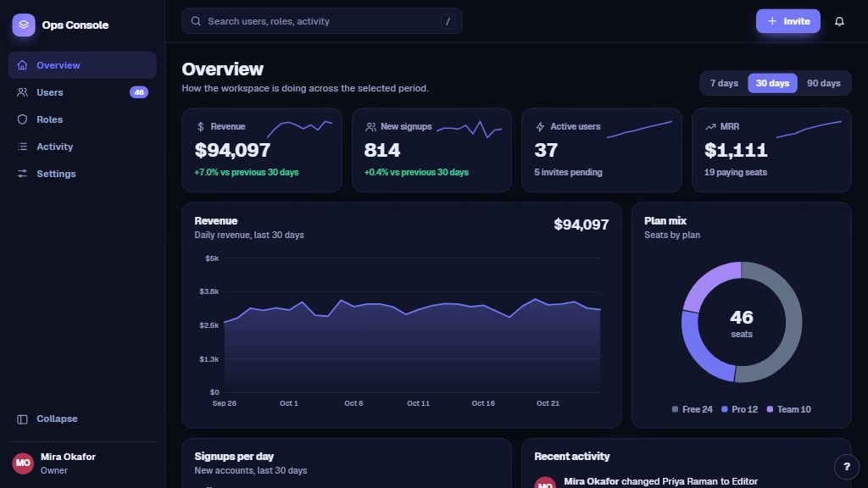868x488 pixels.
Task: Click the Active users sparkline
Action: [x=639, y=130]
